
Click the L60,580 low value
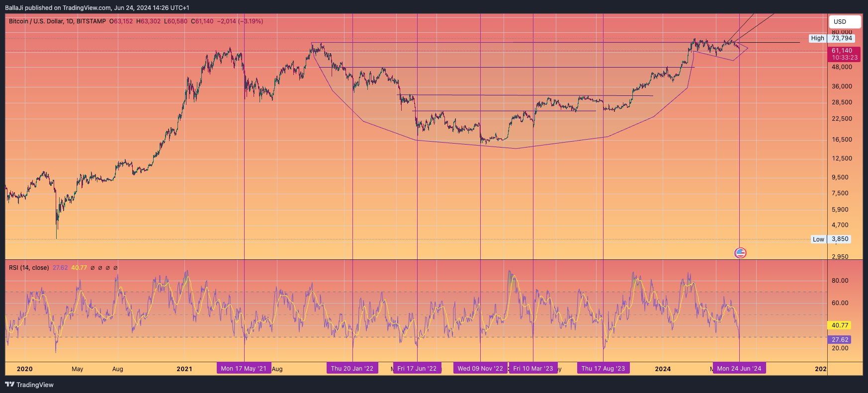pyautogui.click(x=176, y=21)
